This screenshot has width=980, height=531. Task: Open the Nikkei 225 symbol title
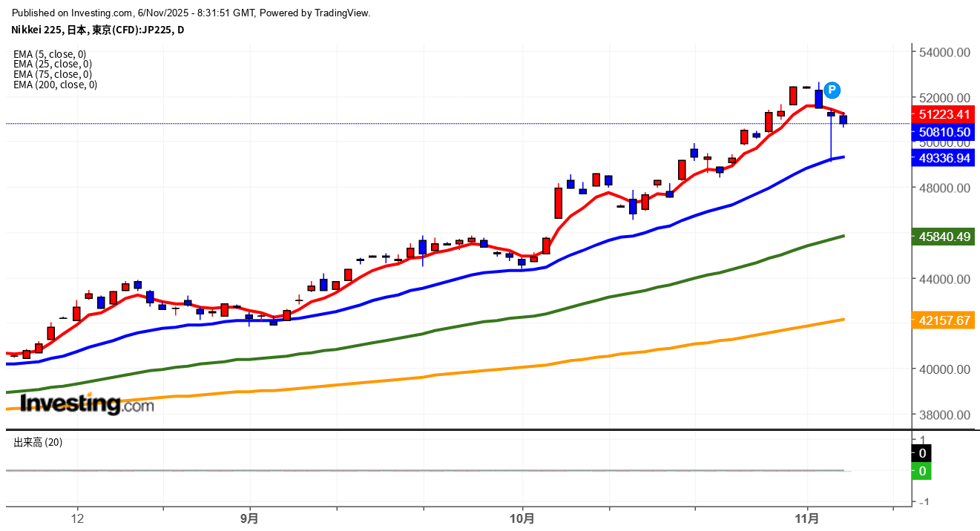[97, 30]
